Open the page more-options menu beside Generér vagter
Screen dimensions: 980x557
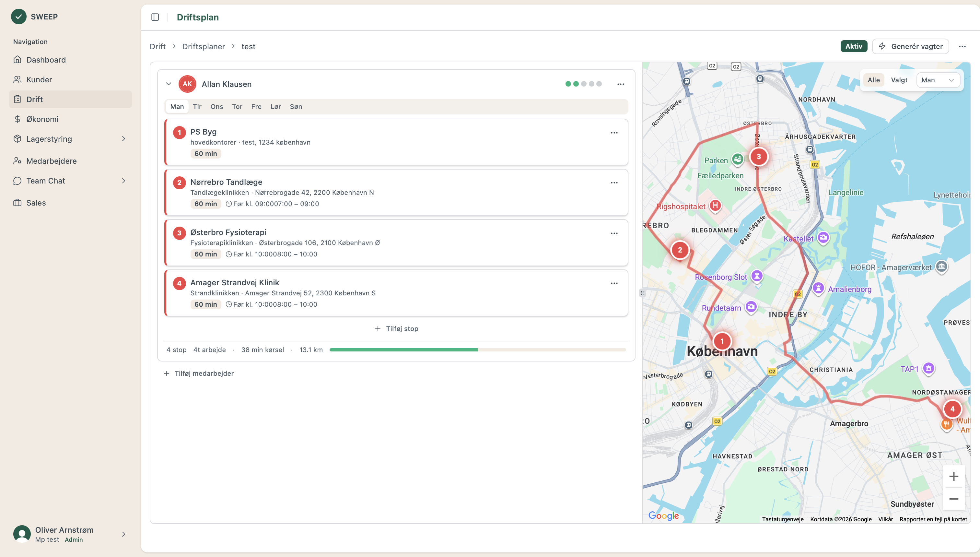click(x=962, y=47)
